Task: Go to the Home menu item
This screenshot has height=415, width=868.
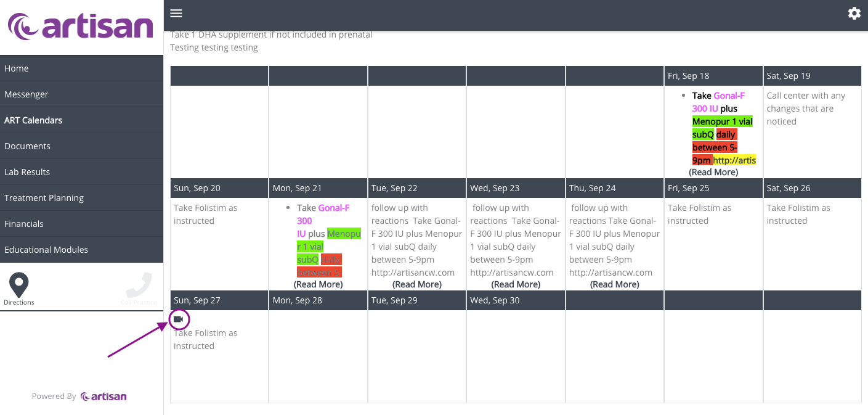Action: 81,68
